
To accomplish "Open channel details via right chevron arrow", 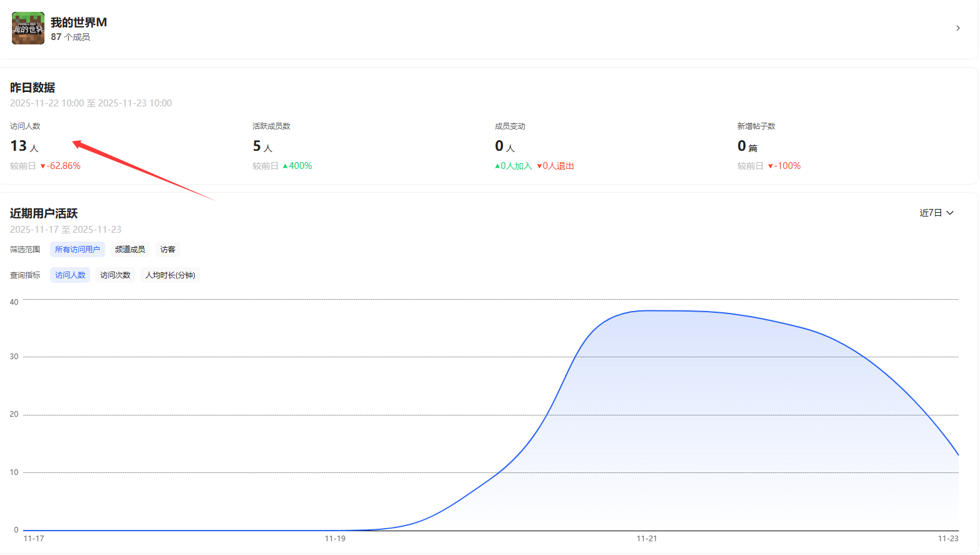I will click(x=957, y=28).
